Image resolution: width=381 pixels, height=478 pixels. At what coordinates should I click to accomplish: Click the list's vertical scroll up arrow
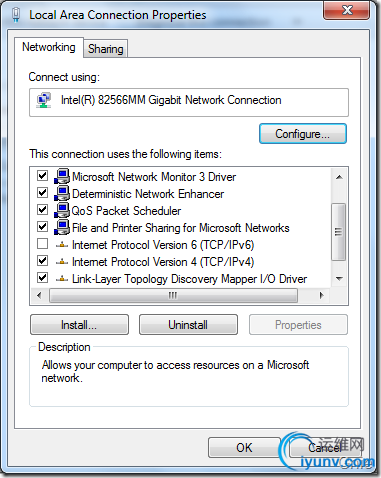[339, 177]
